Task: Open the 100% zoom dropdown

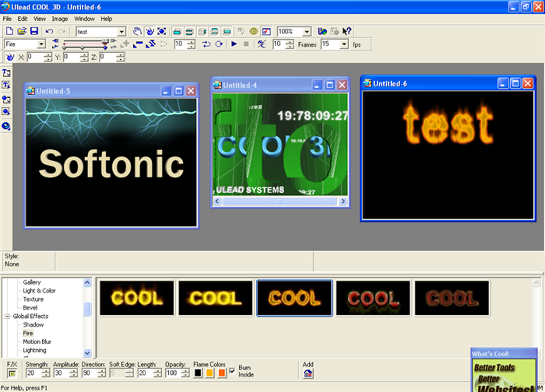Action: (307, 32)
